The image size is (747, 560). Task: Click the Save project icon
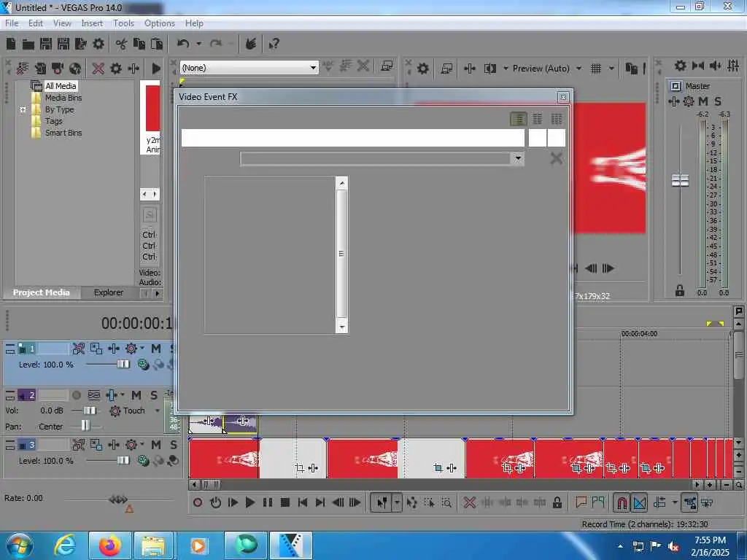tap(46, 44)
